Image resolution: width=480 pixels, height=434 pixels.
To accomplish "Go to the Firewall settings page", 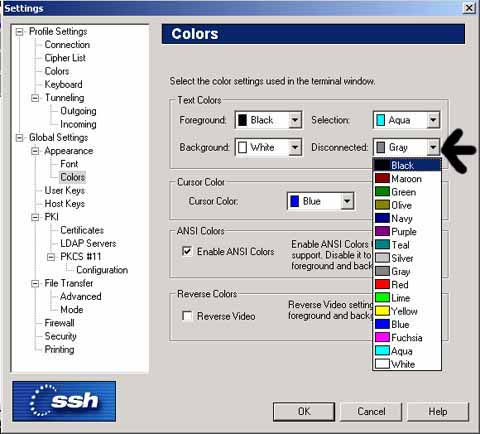I will (x=59, y=323).
